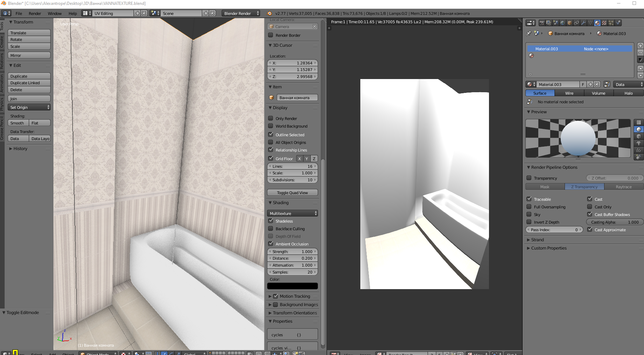Add new screen layout with plus next to UV Editing

(x=138, y=13)
